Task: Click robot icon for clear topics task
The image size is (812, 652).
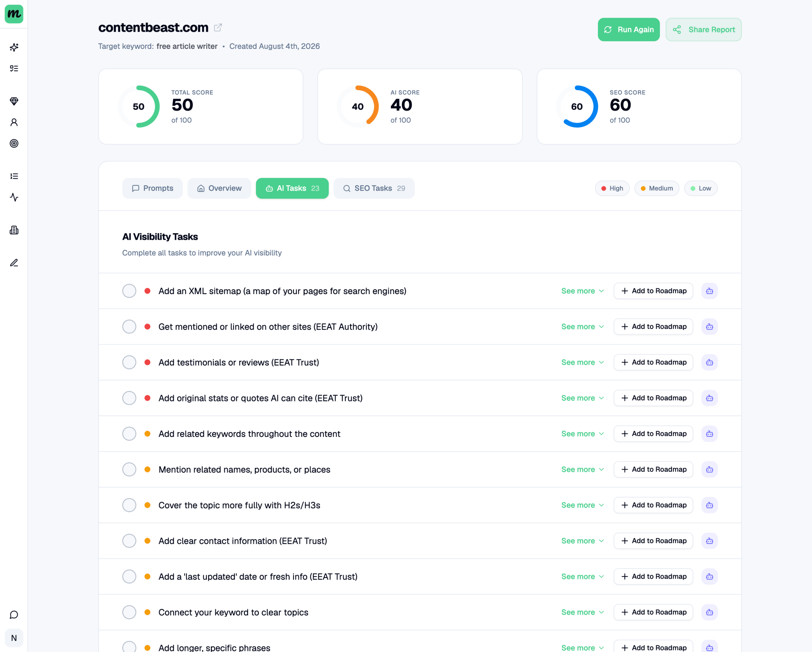Action: [x=710, y=612]
